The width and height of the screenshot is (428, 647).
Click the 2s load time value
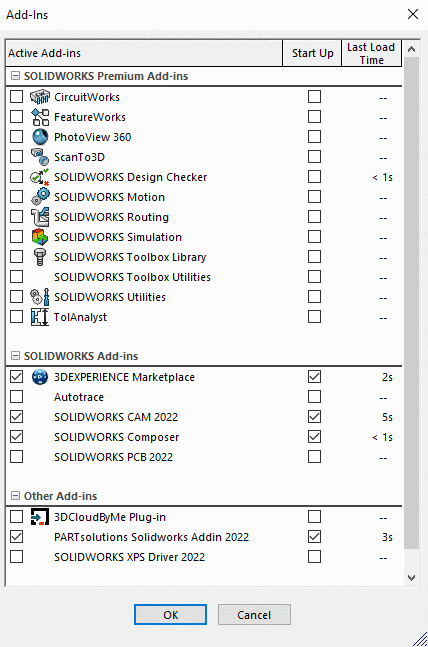(x=387, y=377)
